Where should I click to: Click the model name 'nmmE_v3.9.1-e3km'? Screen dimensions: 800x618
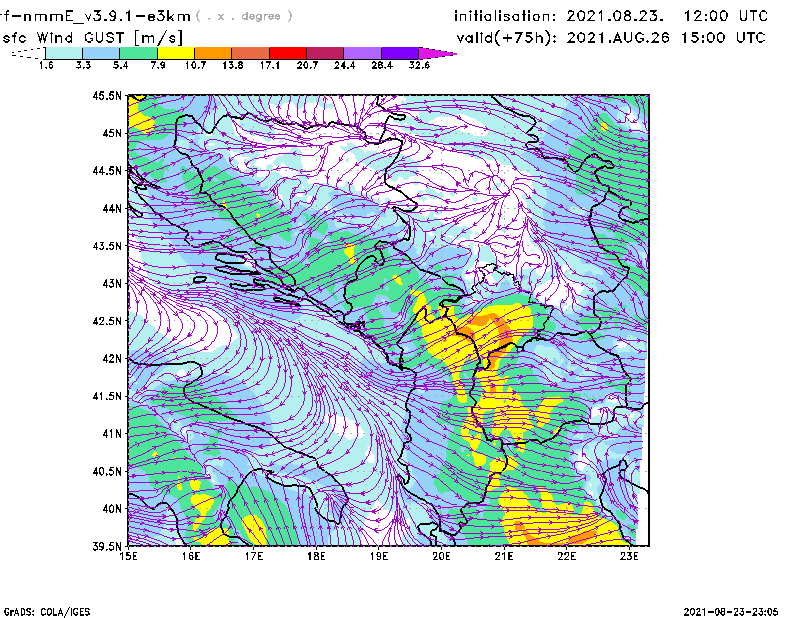(x=107, y=16)
